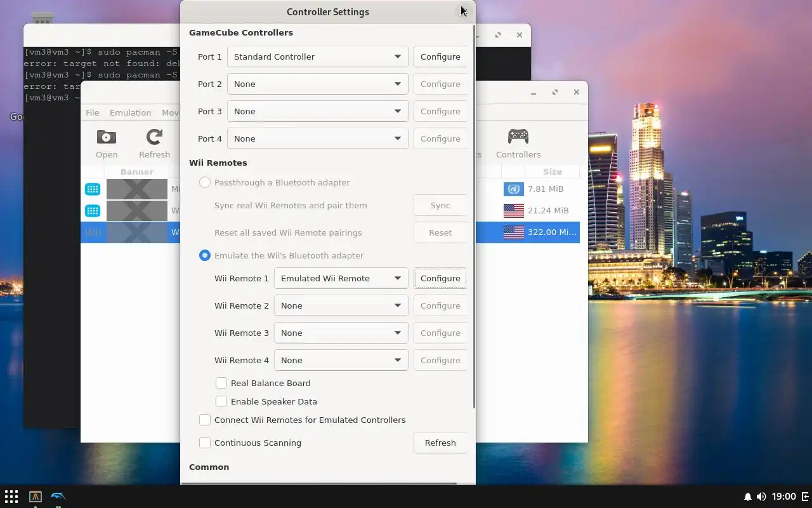Screen dimensions: 812x508
Task: Open the Port 1 Standard Controller dropdown
Action: click(317, 57)
